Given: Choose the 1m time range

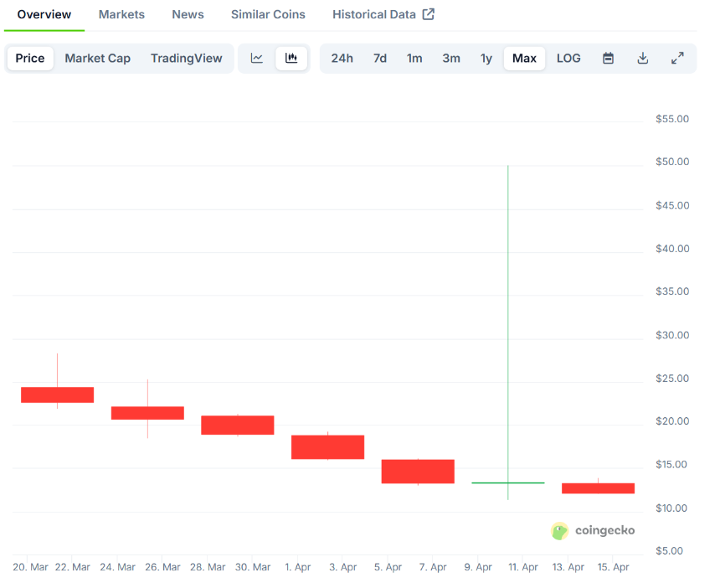Looking at the screenshot, I should tap(414, 59).
